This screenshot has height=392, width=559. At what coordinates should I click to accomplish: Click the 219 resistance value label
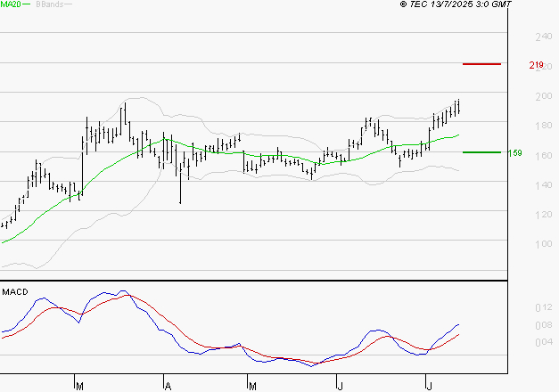tap(537, 66)
